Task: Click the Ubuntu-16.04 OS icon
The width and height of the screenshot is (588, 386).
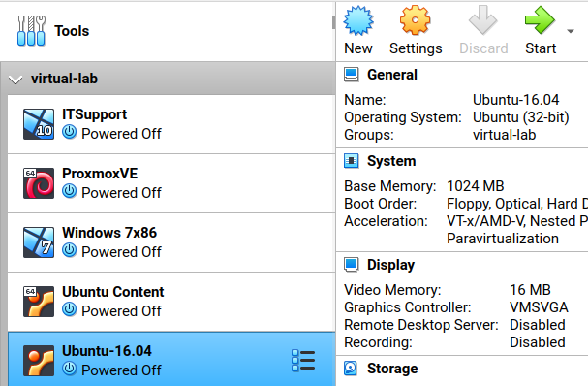Action: pyautogui.click(x=39, y=361)
